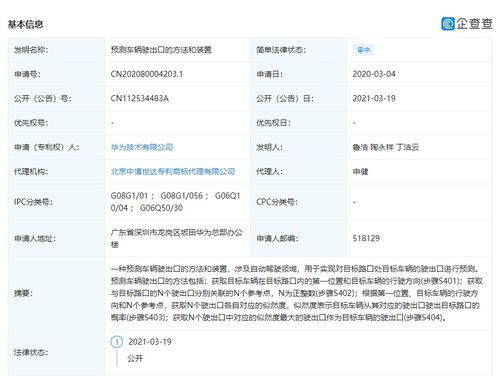Click the 简单法律状态 label cell
The image size is (499, 385).
[x=298, y=50]
